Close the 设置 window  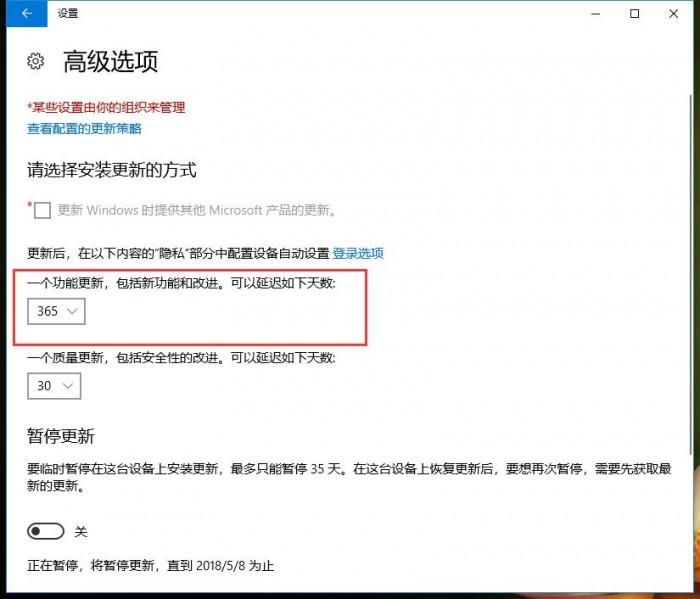click(674, 14)
